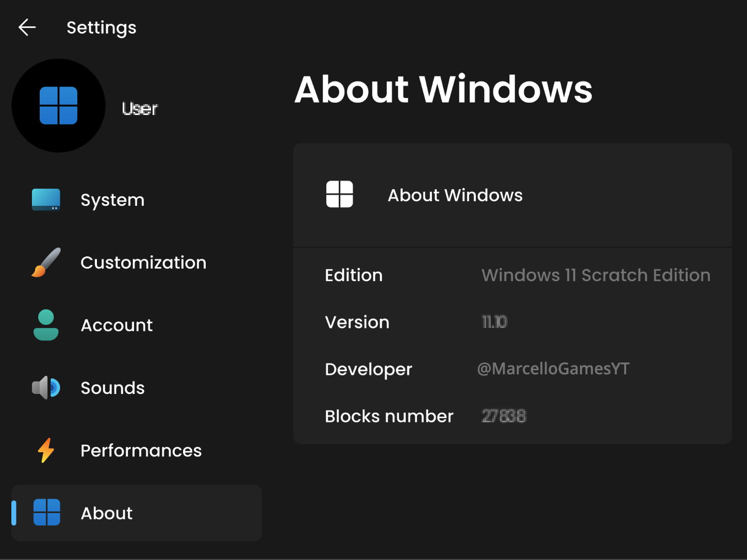Click the Blocks number label
The image size is (747, 560).
389,416
